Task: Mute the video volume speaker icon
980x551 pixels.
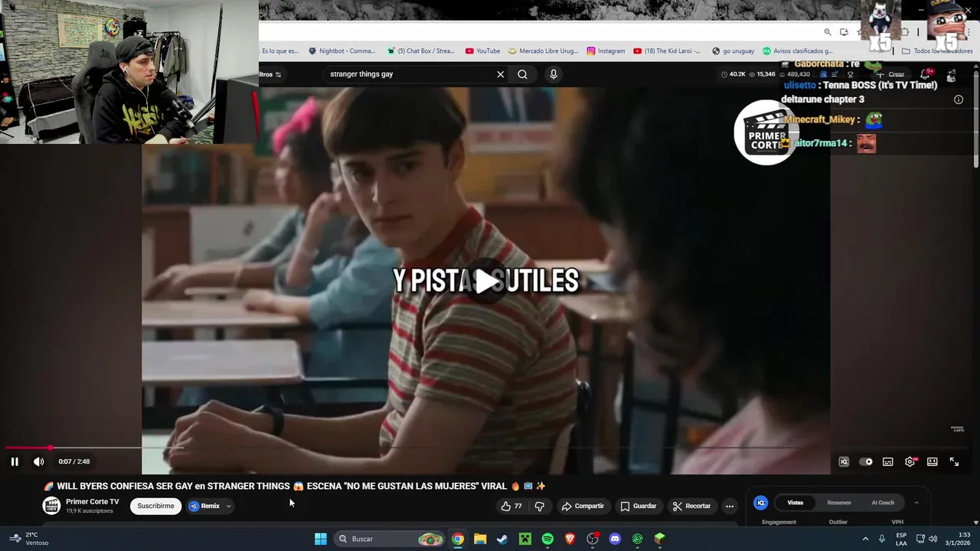Action: click(39, 461)
